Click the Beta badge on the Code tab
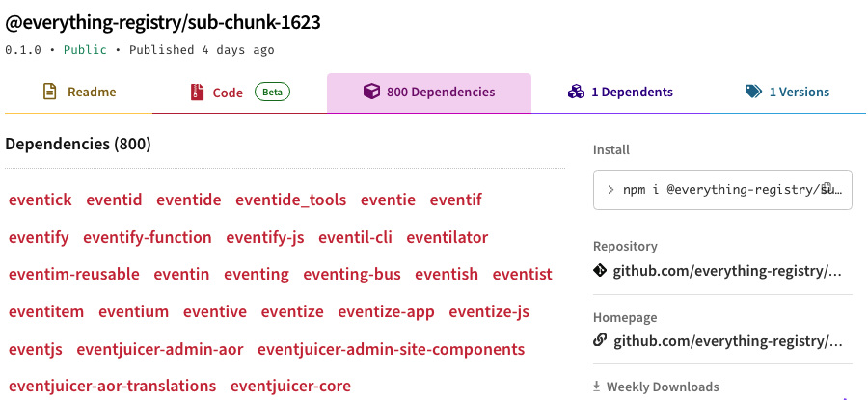This screenshot has height=400, width=868. (x=272, y=93)
